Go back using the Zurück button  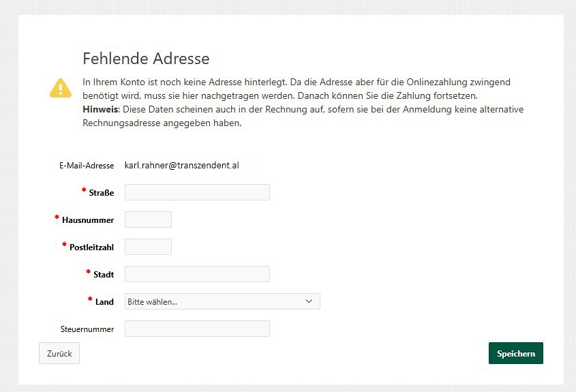(59, 353)
